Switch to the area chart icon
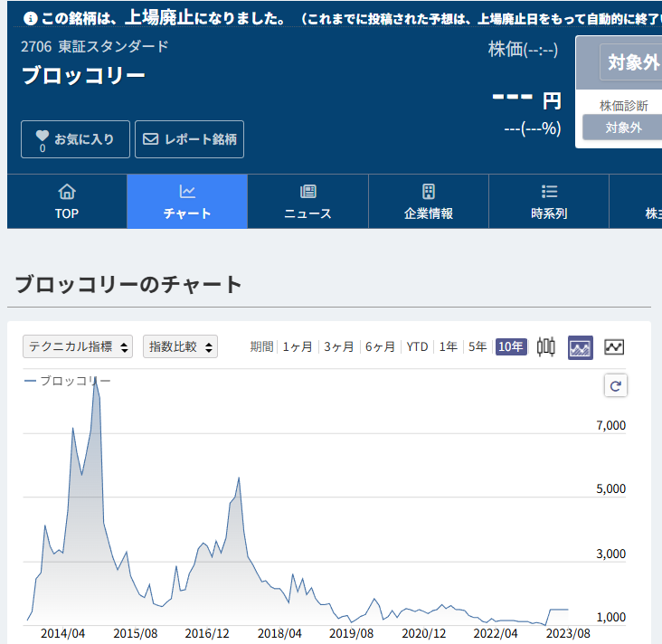This screenshot has width=662, height=644. 580,346
